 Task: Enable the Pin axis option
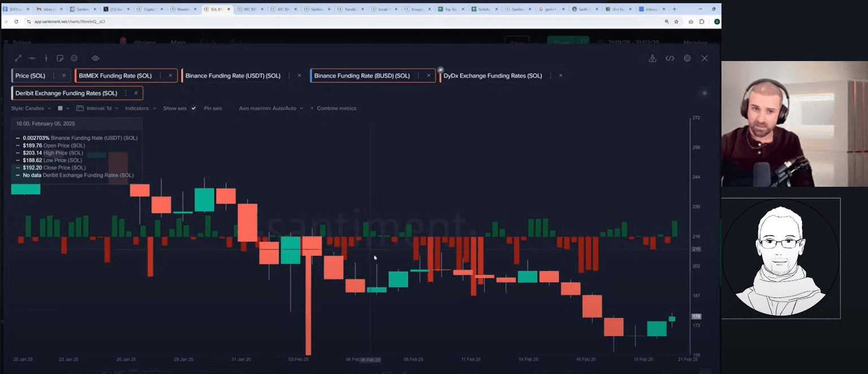(212, 108)
